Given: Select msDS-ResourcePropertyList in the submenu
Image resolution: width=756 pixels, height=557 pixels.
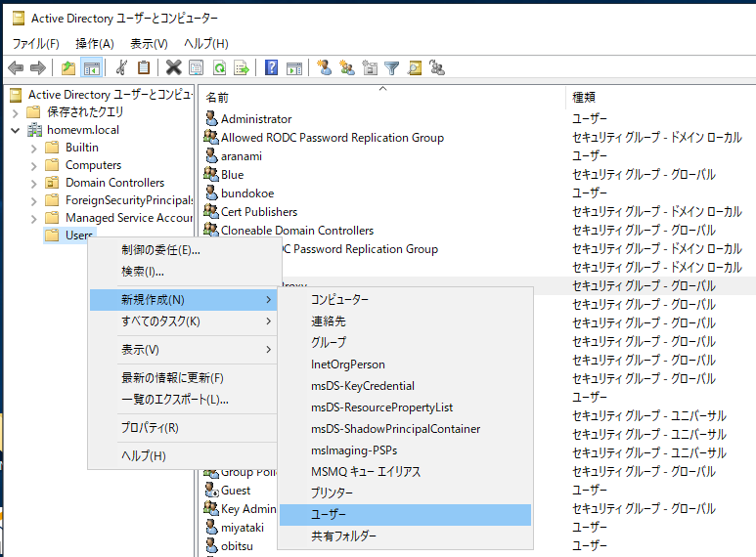Looking at the screenshot, I should click(x=405, y=407).
